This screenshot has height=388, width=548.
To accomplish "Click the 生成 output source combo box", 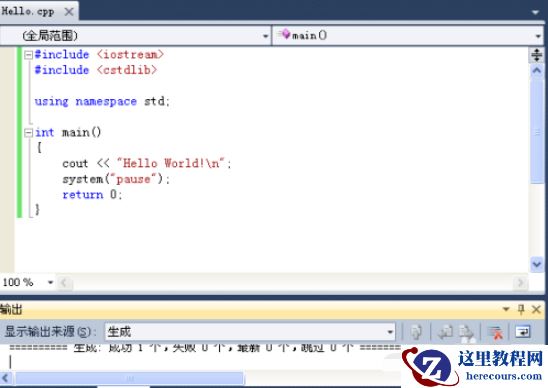I will point(250,332).
